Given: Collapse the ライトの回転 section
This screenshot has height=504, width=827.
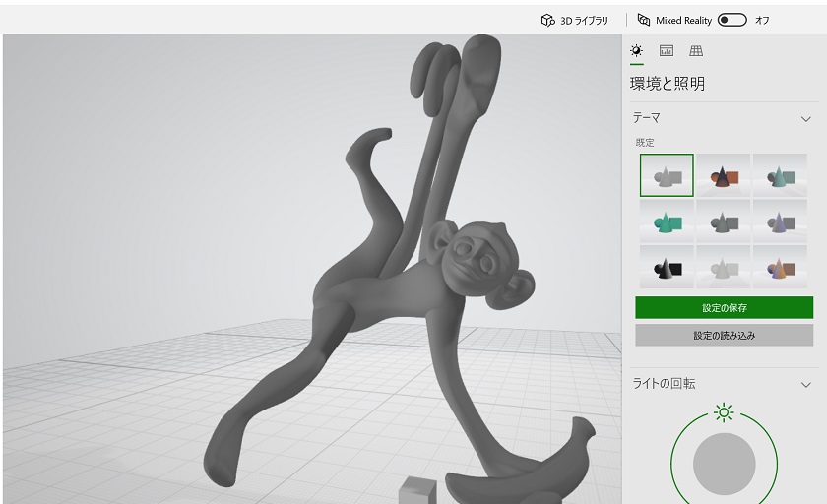Looking at the screenshot, I should click(805, 384).
